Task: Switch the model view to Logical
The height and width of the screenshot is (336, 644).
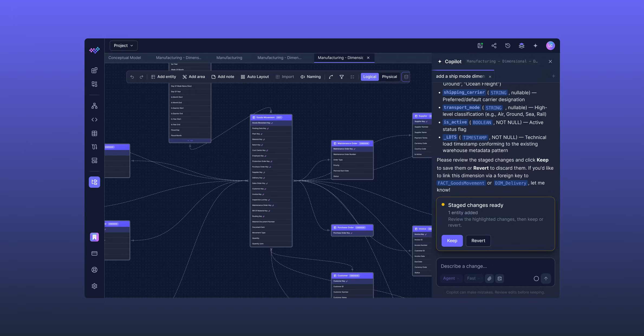Action: coord(370,77)
